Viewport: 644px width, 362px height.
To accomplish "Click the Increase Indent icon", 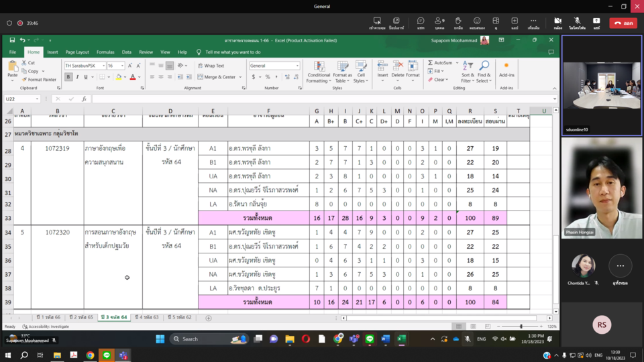I will 189,77.
